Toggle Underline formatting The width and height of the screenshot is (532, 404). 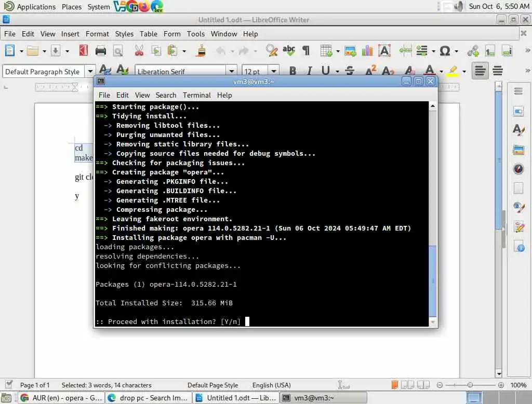325,71
